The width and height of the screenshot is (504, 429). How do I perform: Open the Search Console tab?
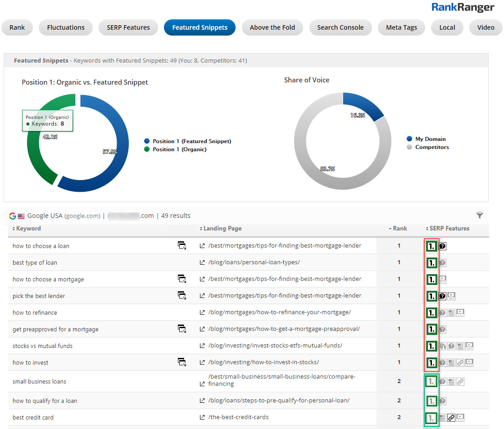(x=340, y=27)
